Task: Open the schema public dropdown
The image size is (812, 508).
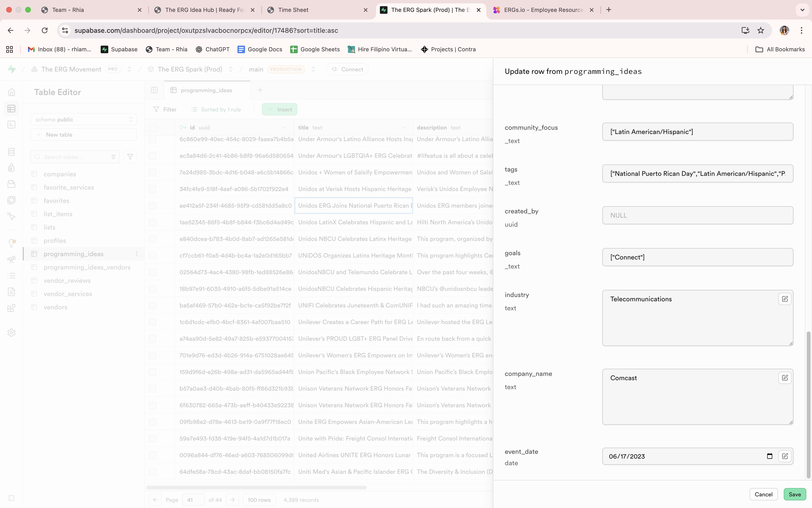Action: (x=84, y=120)
